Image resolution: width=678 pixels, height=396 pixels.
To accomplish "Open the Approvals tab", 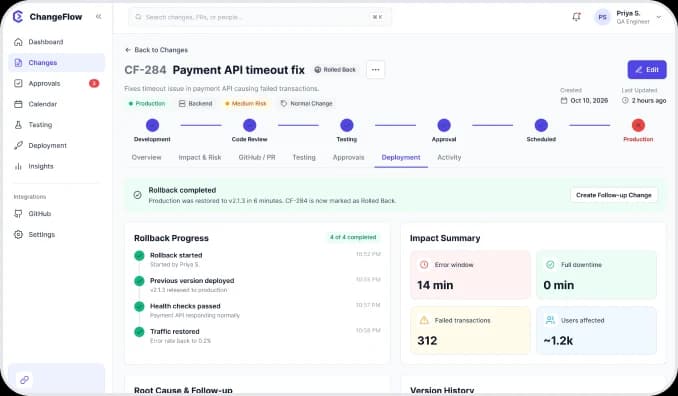I will tap(349, 157).
